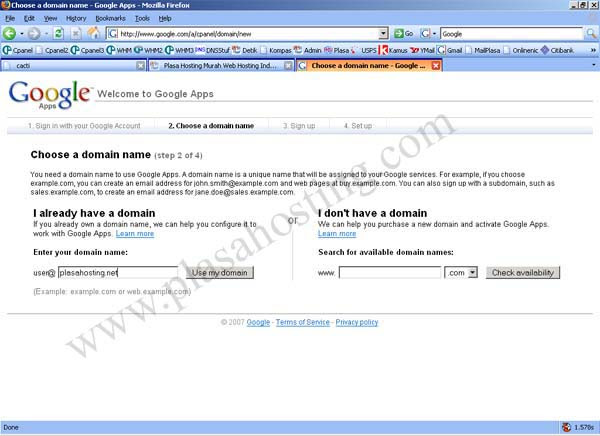
Task: Open the YMail bookmark
Action: [422, 50]
